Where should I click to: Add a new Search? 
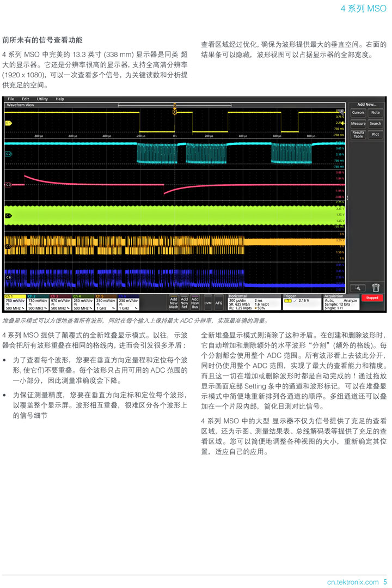point(375,123)
